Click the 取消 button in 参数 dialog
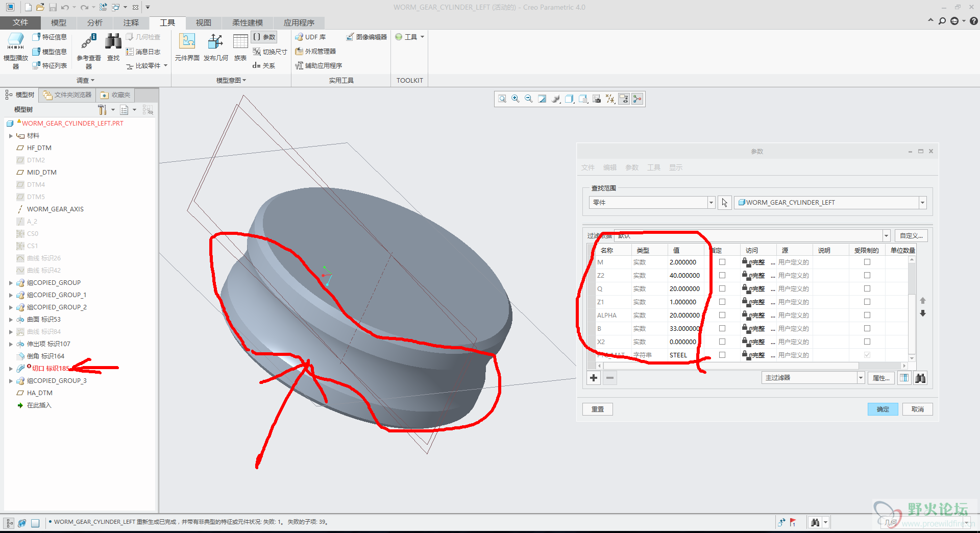The height and width of the screenshot is (533, 980). pos(917,409)
